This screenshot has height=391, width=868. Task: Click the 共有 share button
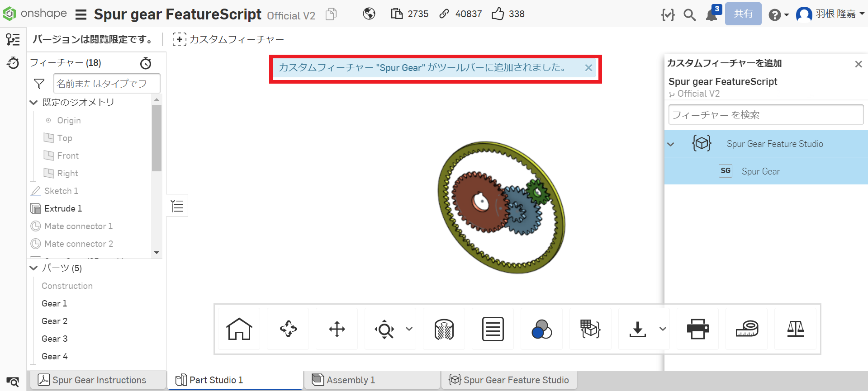[x=743, y=14]
